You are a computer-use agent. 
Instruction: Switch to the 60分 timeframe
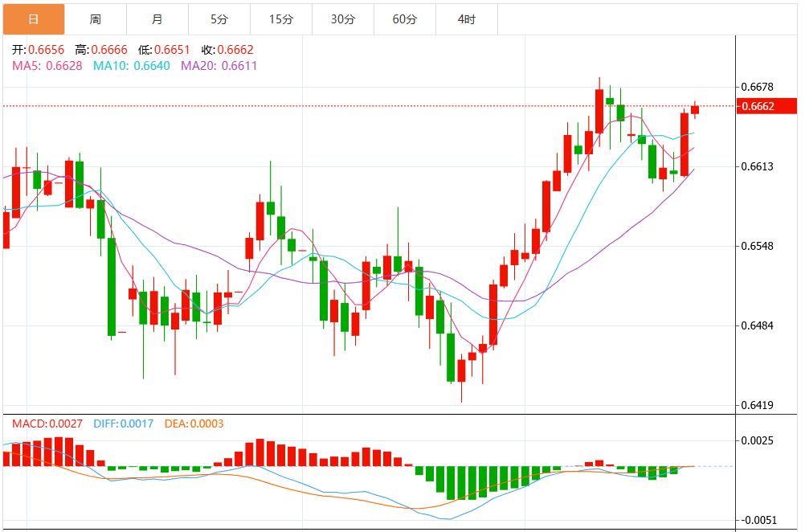coord(405,19)
